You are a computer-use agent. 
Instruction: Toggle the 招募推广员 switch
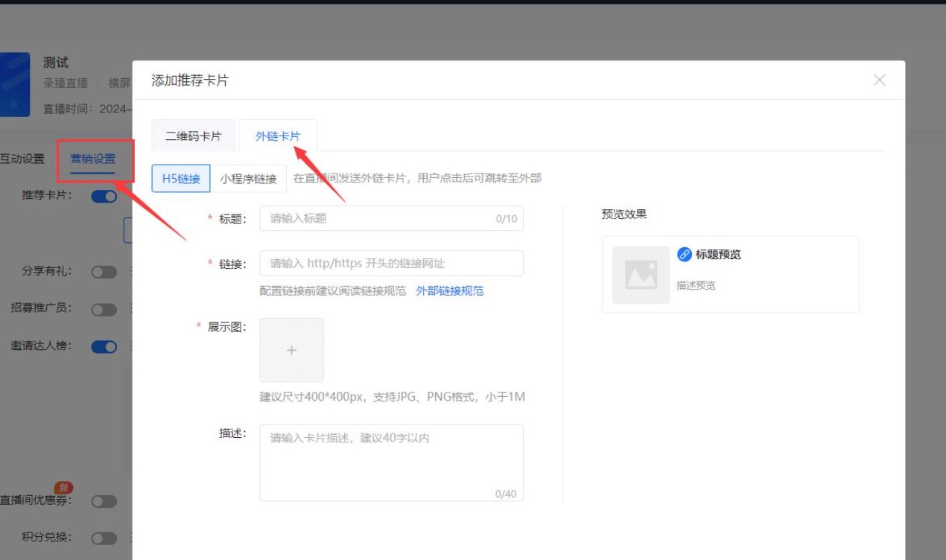pyautogui.click(x=104, y=309)
